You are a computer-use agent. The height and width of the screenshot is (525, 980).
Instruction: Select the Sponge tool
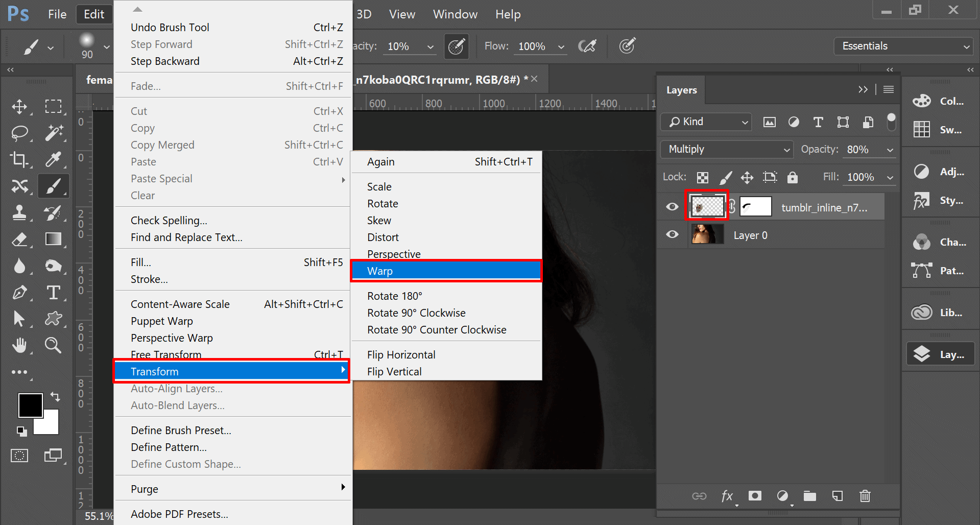click(x=53, y=266)
